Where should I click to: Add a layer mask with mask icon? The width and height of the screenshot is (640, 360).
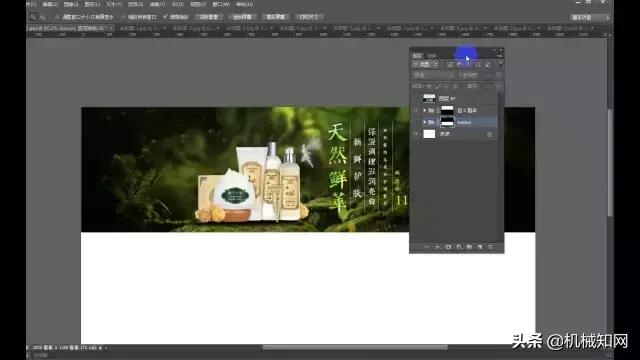448,247
